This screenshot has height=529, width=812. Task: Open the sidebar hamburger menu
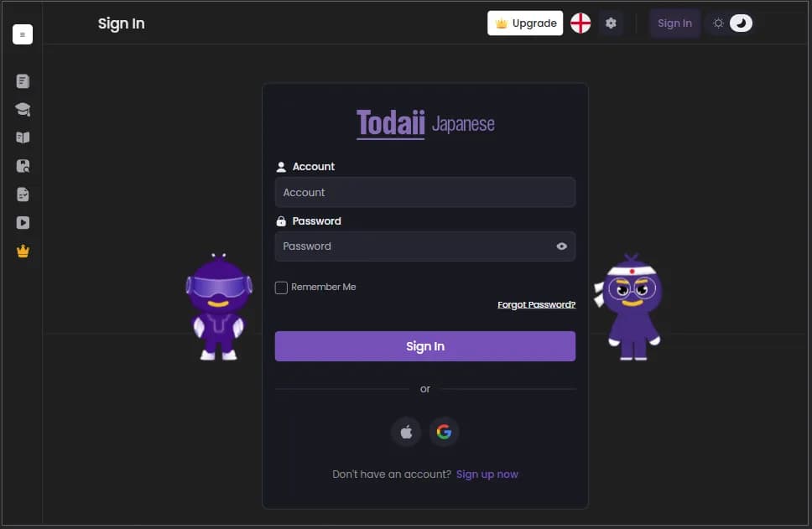point(23,34)
